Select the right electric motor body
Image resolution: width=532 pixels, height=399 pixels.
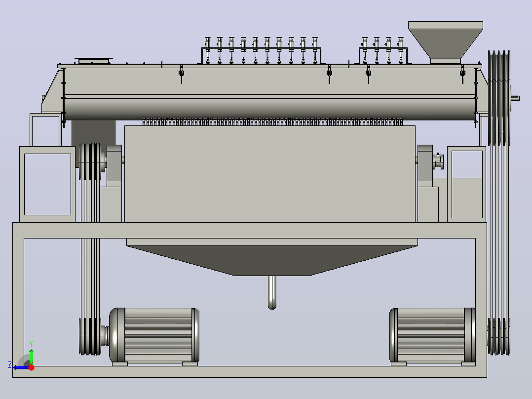[432, 335]
